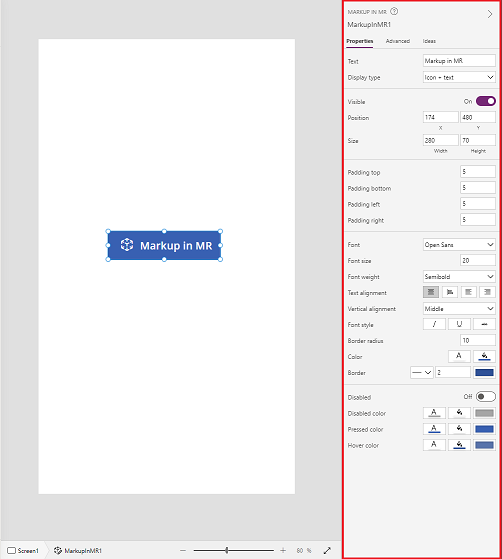Toggle the Visible switch off

486,101
